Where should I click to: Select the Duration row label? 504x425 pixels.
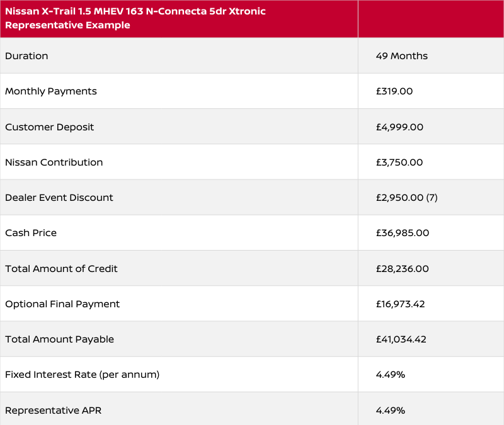point(26,56)
